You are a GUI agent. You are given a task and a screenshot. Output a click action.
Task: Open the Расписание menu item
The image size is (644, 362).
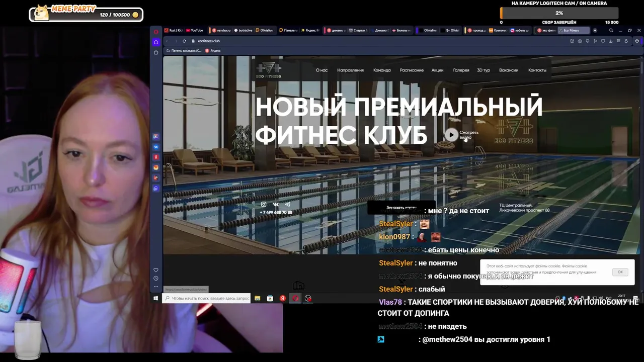coord(412,70)
